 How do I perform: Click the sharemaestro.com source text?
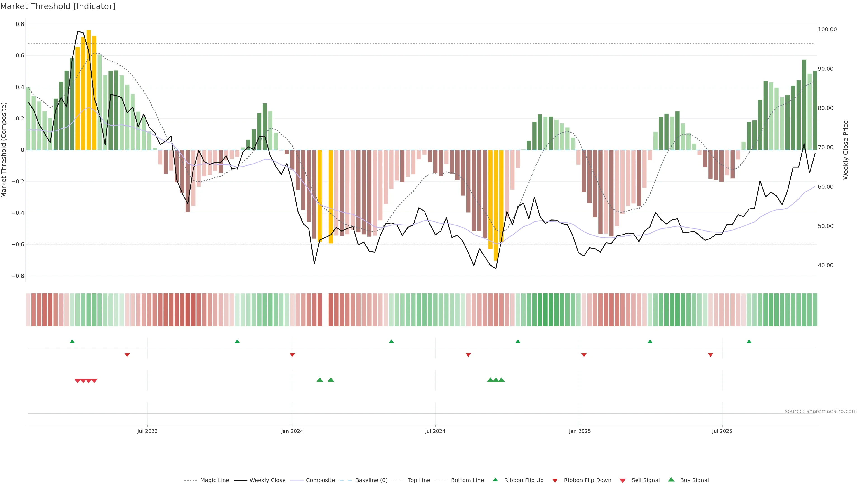coord(821,411)
